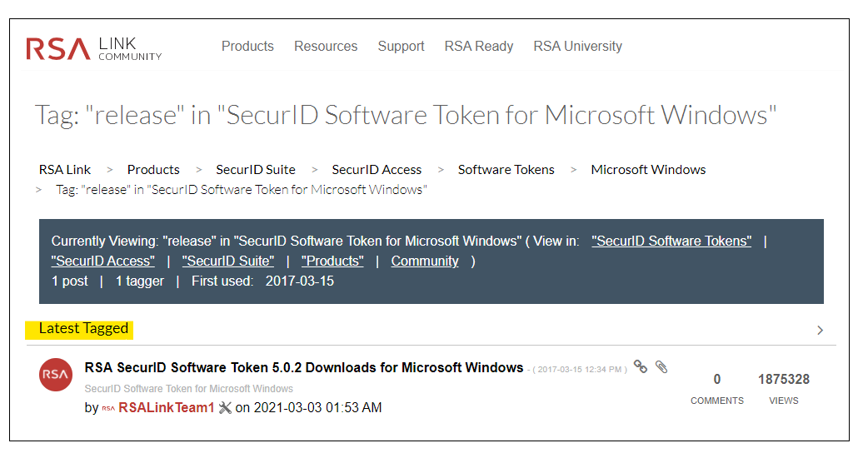Go to Products in the breadcrumb trail
Image resolution: width=868 pixels, height=468 pixels.
tap(153, 170)
